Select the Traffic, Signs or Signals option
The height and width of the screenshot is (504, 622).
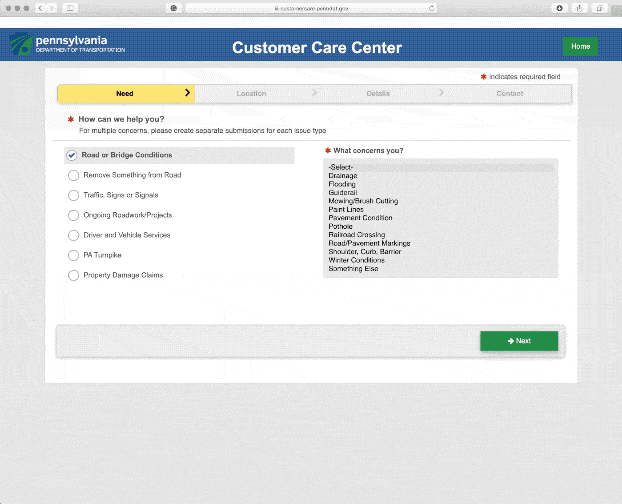pyautogui.click(x=73, y=195)
